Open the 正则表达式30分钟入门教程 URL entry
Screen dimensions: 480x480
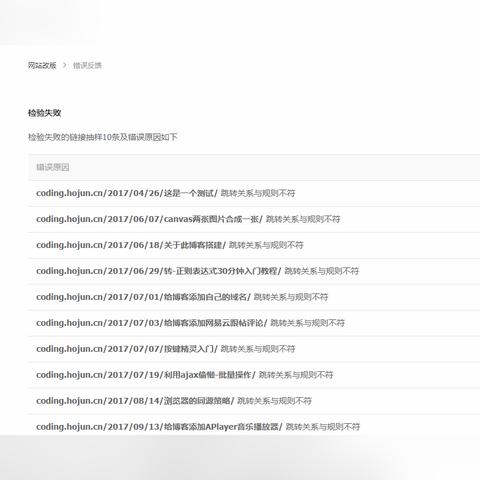[x=159, y=271]
